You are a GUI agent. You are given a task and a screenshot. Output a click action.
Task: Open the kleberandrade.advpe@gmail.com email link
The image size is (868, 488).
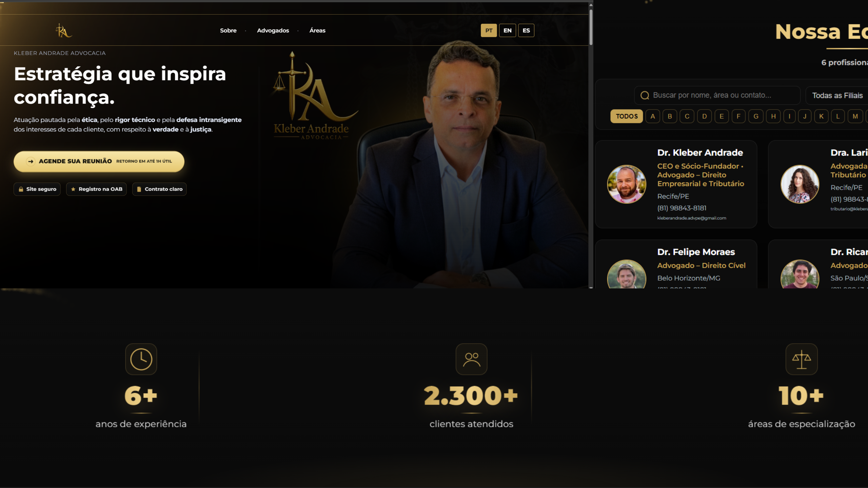692,218
